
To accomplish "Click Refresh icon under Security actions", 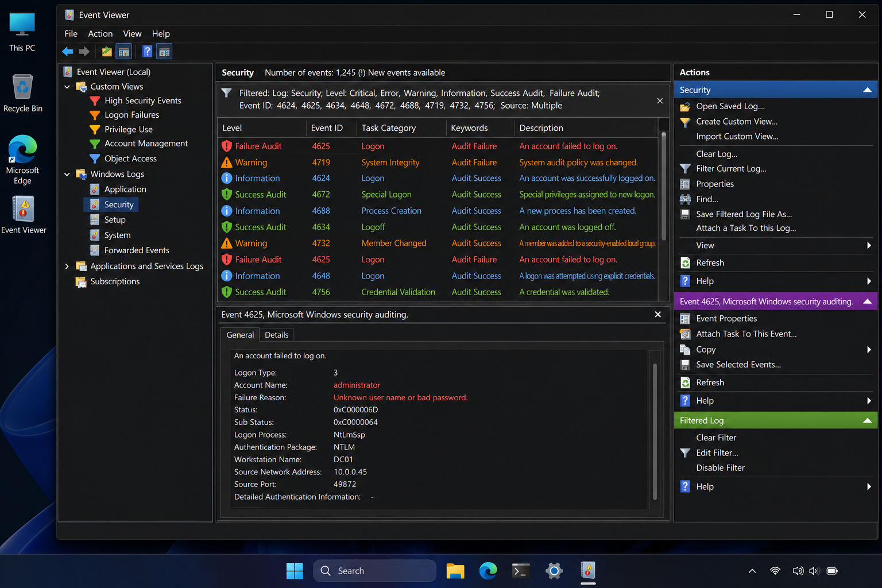I will (x=685, y=263).
